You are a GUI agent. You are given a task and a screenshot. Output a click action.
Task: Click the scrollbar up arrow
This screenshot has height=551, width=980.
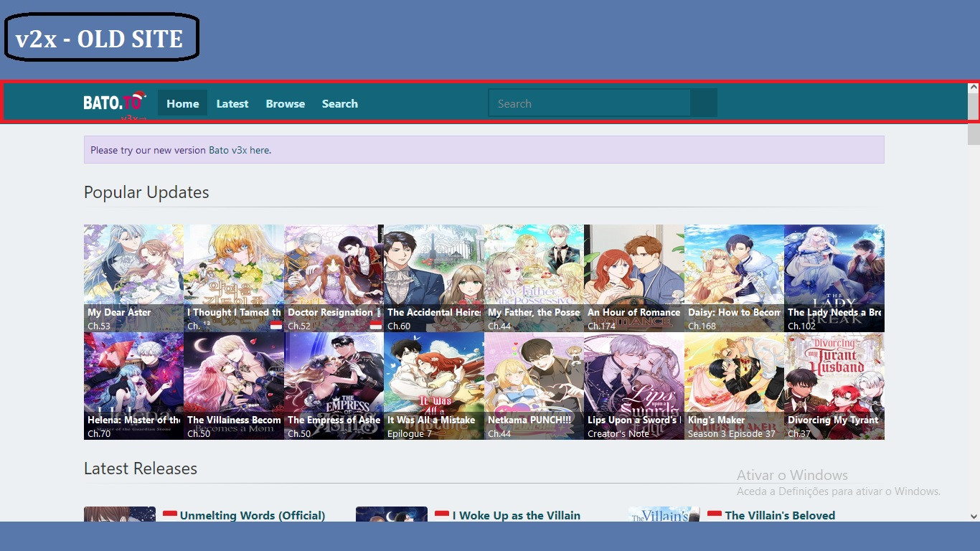[x=974, y=88]
